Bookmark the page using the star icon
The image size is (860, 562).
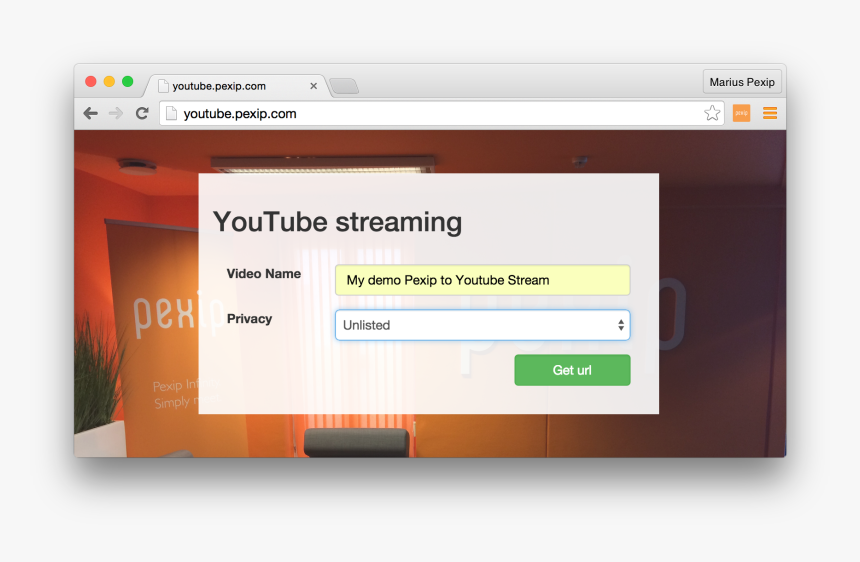[x=712, y=113]
